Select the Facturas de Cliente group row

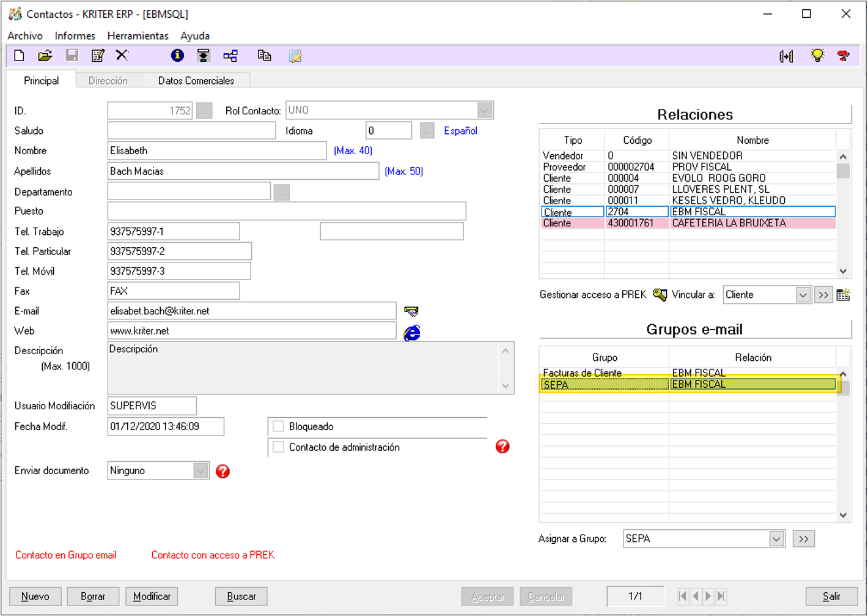point(688,373)
